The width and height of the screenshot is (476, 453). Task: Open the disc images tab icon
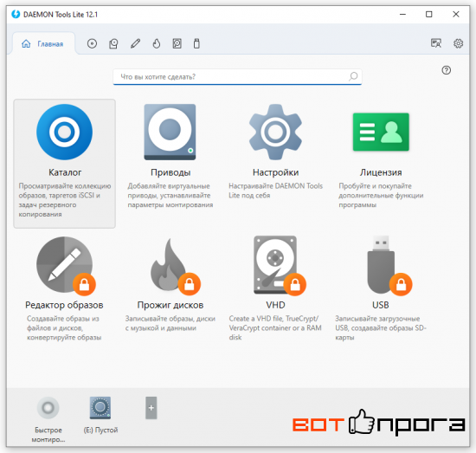(92, 44)
